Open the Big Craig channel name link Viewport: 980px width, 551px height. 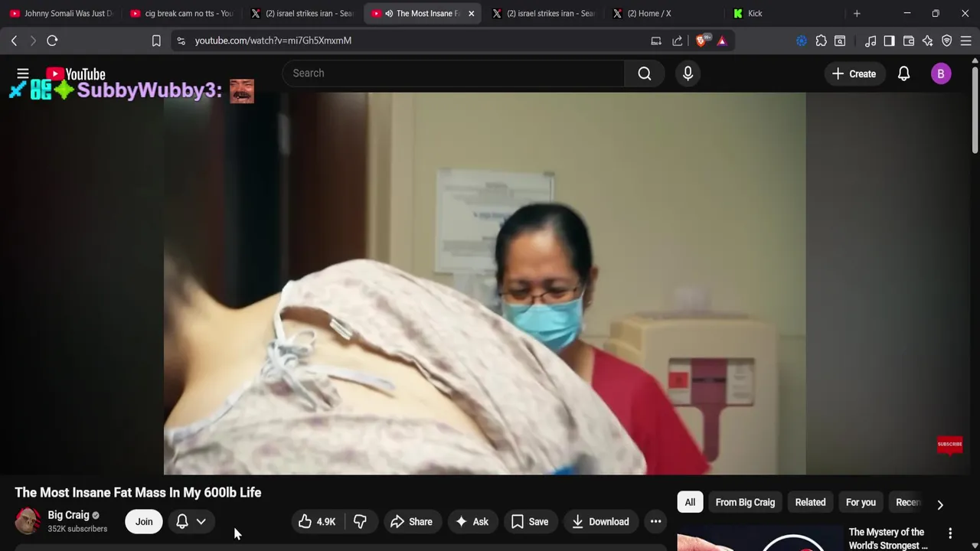(x=68, y=515)
